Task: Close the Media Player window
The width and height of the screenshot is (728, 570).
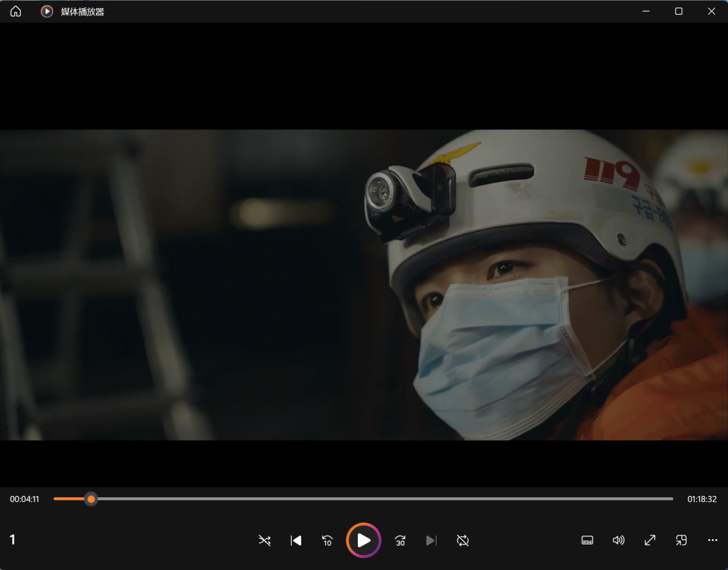Action: [x=711, y=11]
